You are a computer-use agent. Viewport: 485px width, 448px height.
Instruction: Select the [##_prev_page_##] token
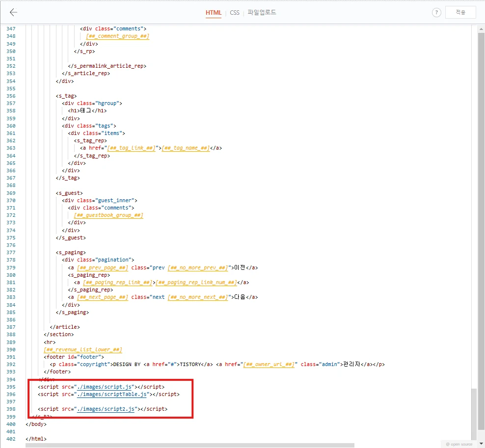(x=103, y=268)
